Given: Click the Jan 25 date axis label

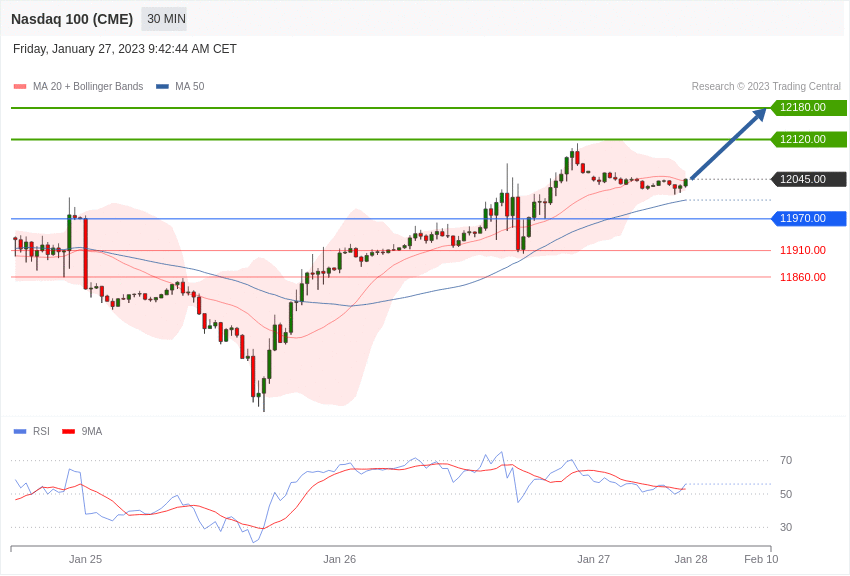Looking at the screenshot, I should tap(85, 560).
